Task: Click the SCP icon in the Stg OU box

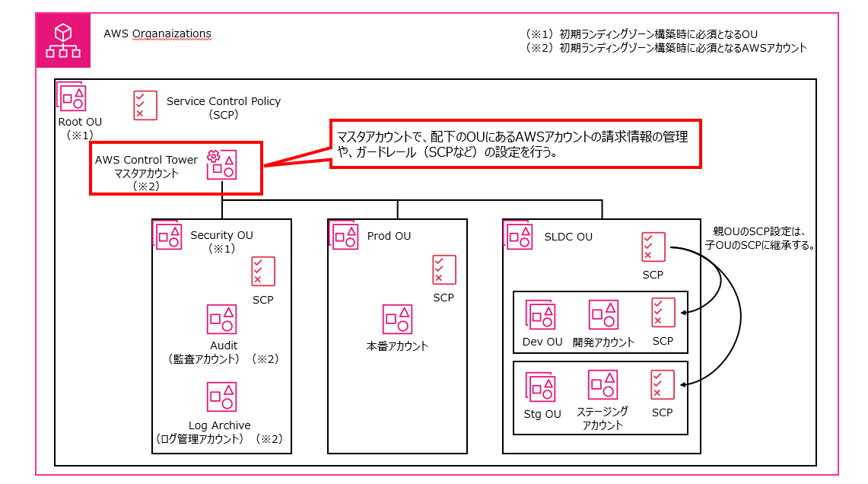Action: [x=663, y=385]
